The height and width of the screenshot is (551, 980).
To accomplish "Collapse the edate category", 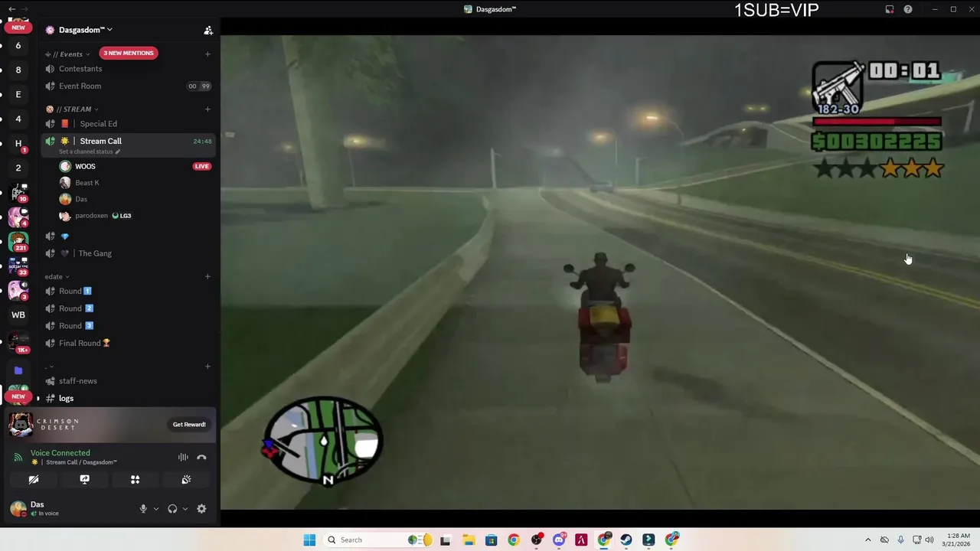I will tap(57, 276).
